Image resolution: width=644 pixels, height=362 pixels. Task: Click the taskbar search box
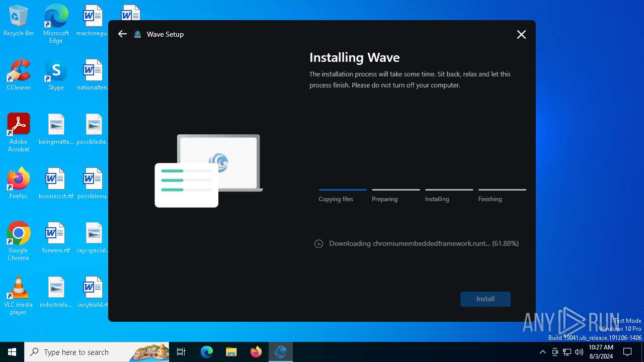[97, 352]
